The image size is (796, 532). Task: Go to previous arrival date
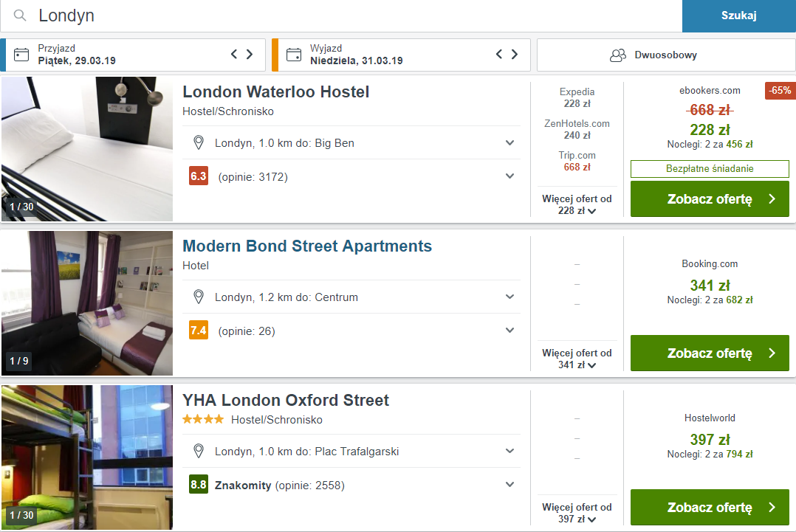(x=234, y=54)
